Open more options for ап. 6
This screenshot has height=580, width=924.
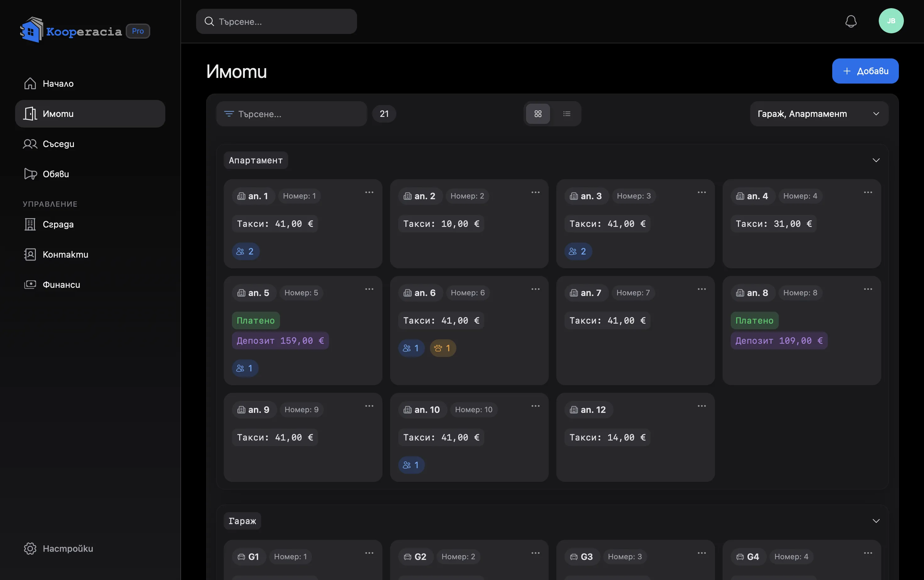click(535, 289)
